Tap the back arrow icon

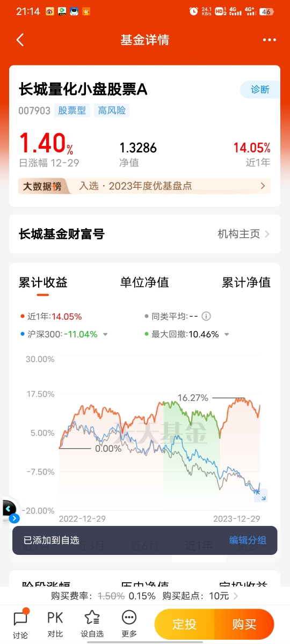pyautogui.click(x=20, y=40)
